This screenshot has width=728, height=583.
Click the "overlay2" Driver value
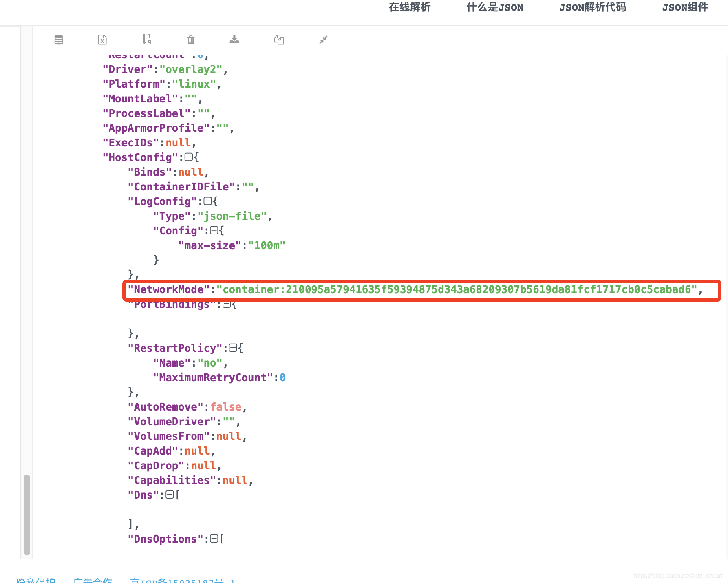[x=191, y=69]
